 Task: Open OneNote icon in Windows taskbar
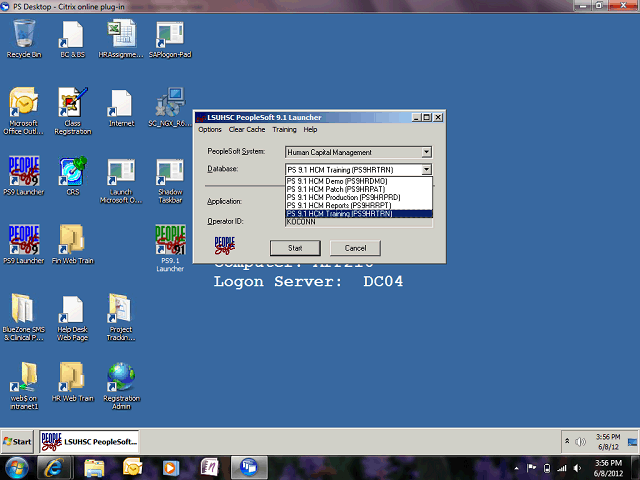(x=209, y=468)
